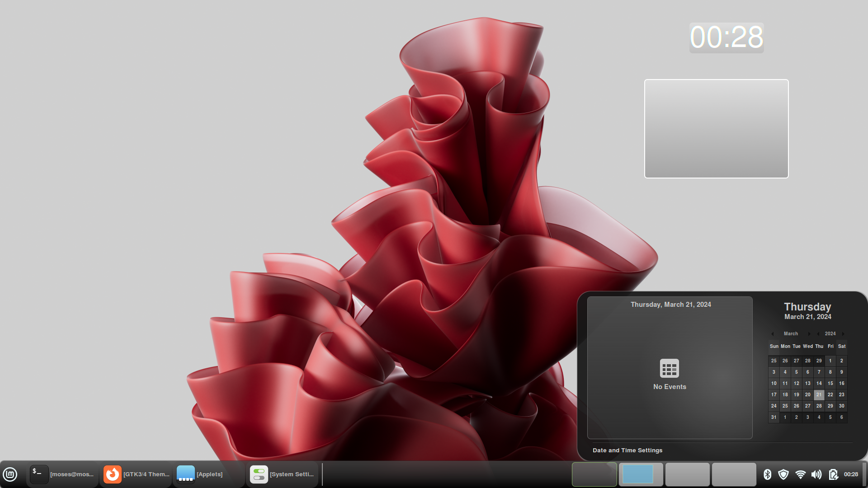Open the sound volume applet
Viewport: 868px width, 488px height.
point(816,474)
